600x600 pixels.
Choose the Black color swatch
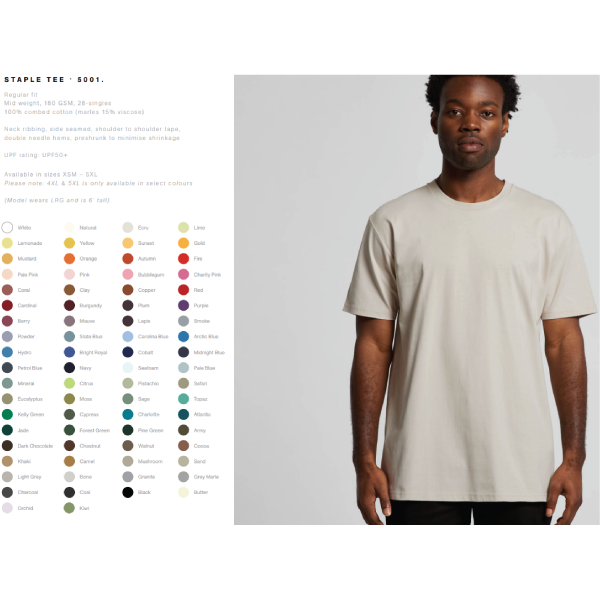point(128,492)
